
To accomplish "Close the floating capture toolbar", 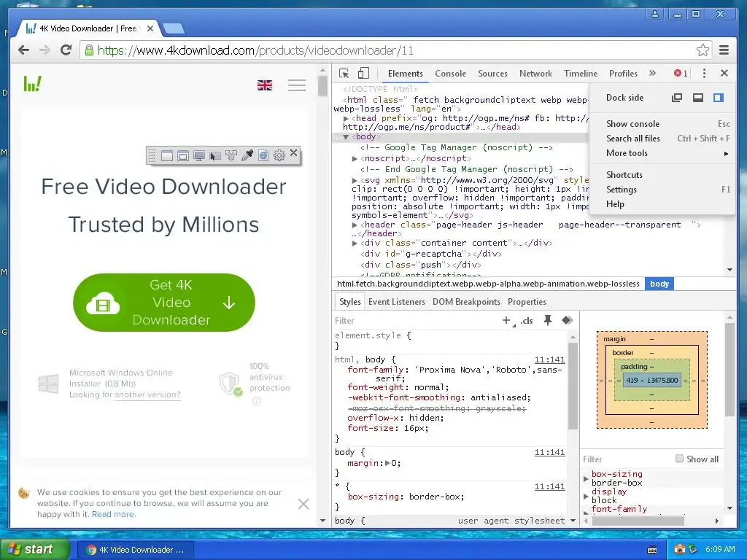I will click(x=294, y=153).
